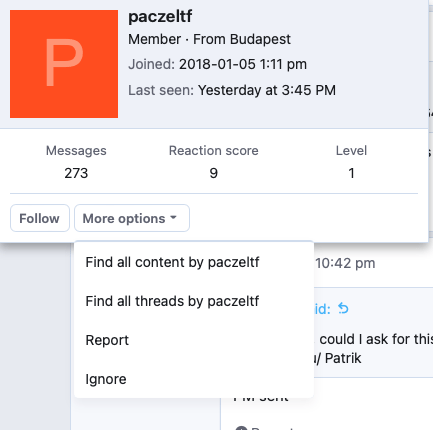This screenshot has height=430, width=433.
Task: Click the Last seen Yesterday timestamp
Action: coord(267,90)
